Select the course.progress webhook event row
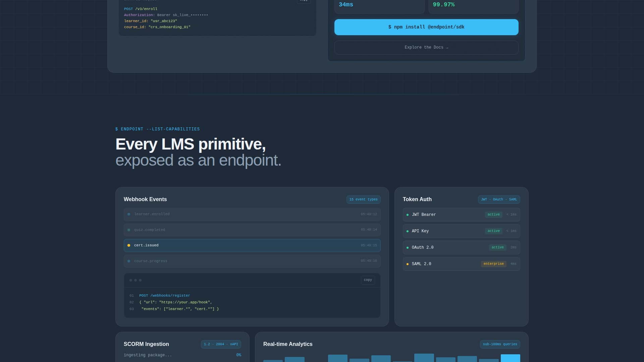This screenshot has width=644, height=362. [252, 261]
